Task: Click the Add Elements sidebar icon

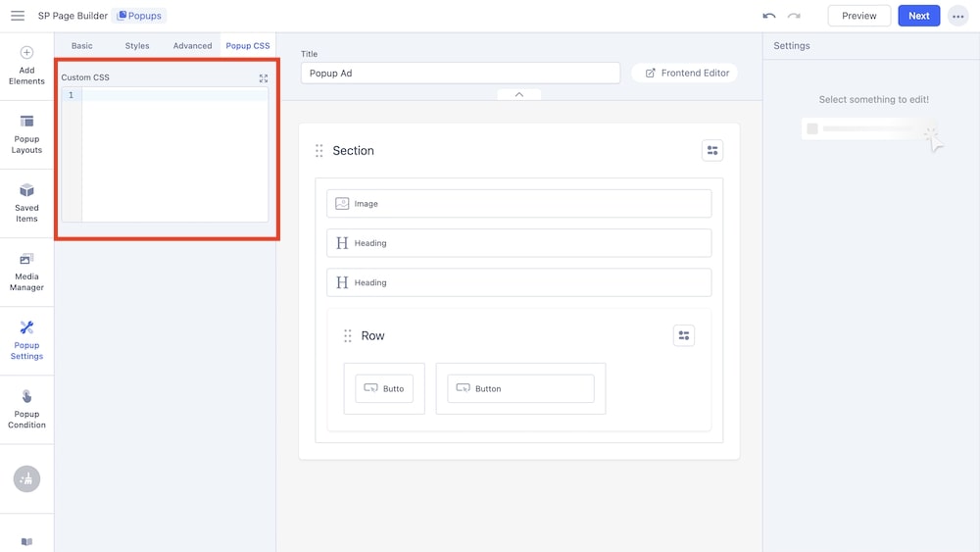Action: [x=26, y=66]
